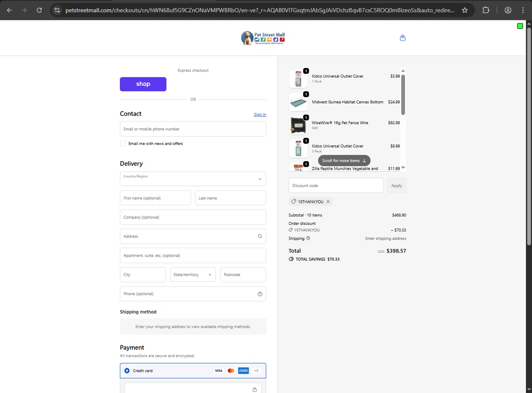532x393 pixels.
Task: Open the shopping bag cart icon
Action: (x=403, y=38)
